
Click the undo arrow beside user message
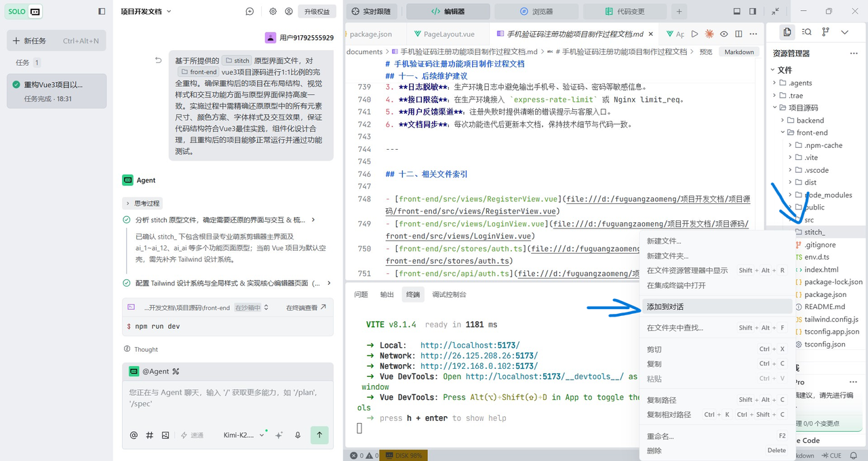pos(158,60)
